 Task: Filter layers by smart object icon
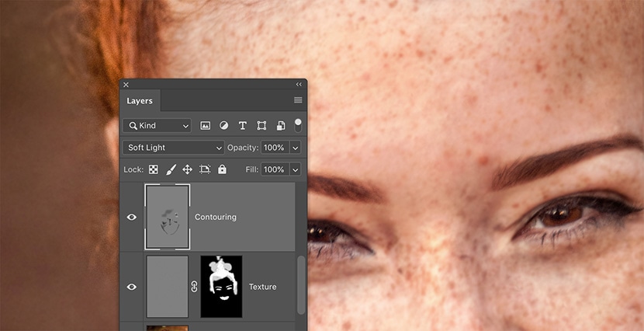pyautogui.click(x=280, y=125)
